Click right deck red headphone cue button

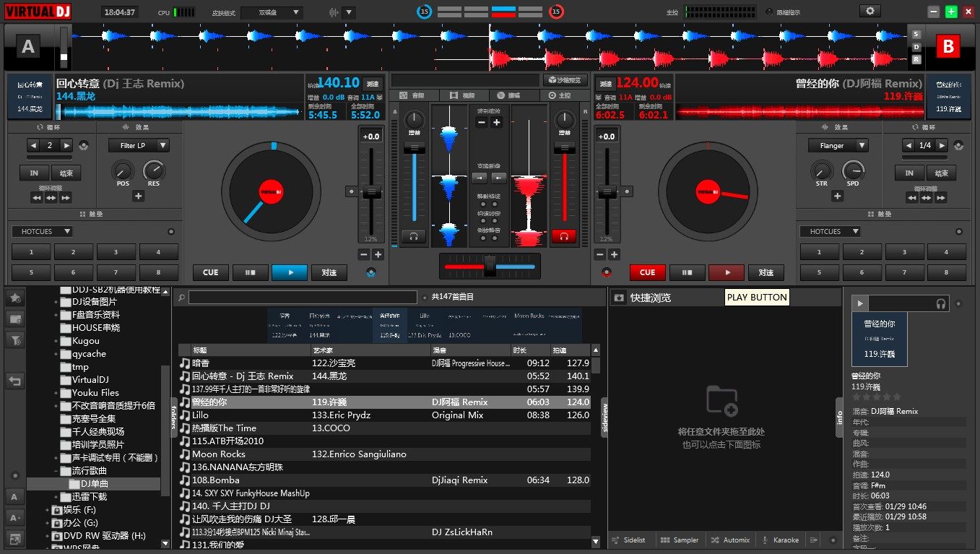[564, 235]
